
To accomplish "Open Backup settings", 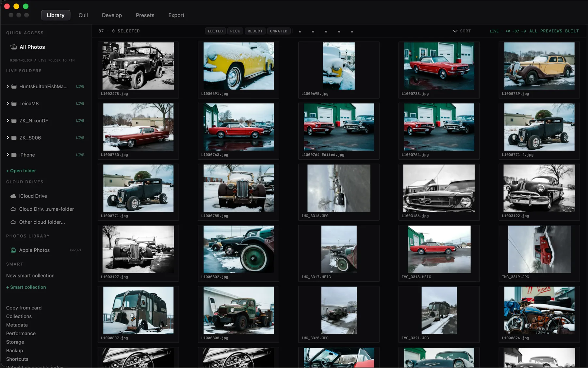I will pos(15,350).
